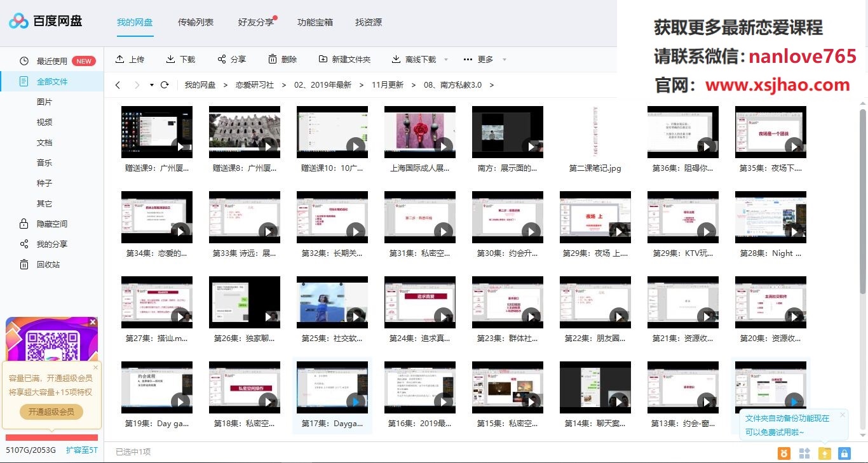Select 种子 category in sidebar
This screenshot has height=463, width=868.
coord(44,183)
